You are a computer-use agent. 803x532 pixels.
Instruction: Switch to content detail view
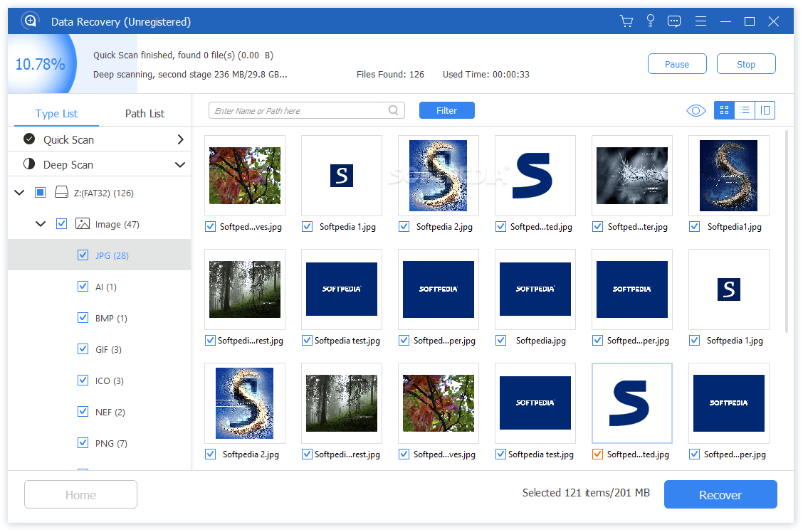765,110
